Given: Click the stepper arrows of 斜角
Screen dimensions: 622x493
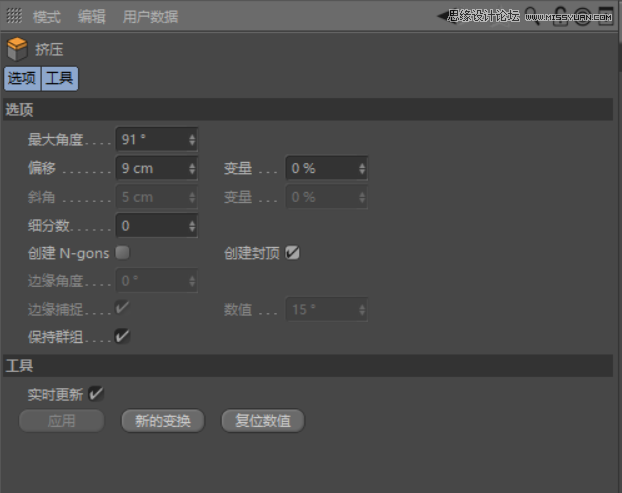Looking at the screenshot, I should pos(192,197).
